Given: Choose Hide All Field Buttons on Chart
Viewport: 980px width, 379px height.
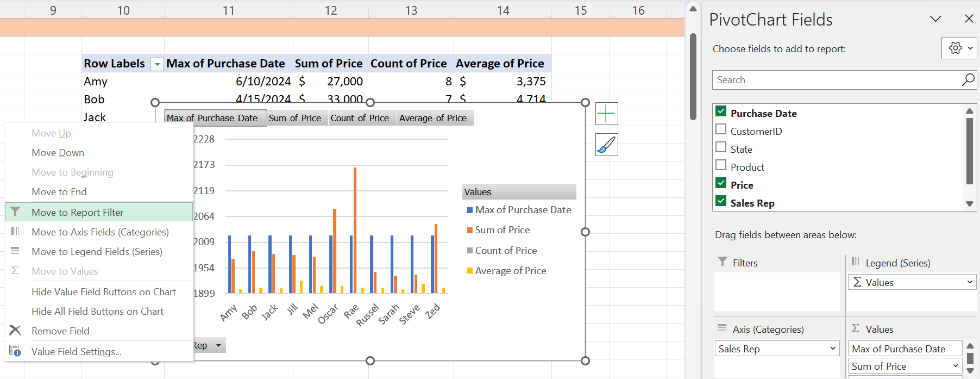Looking at the screenshot, I should [x=97, y=312].
